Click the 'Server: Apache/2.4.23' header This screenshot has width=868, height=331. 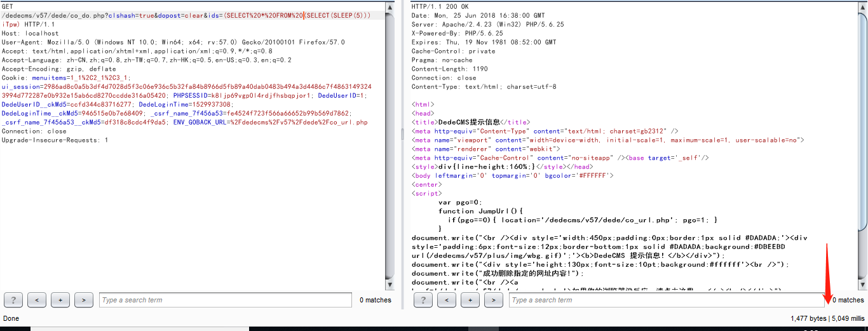487,24
